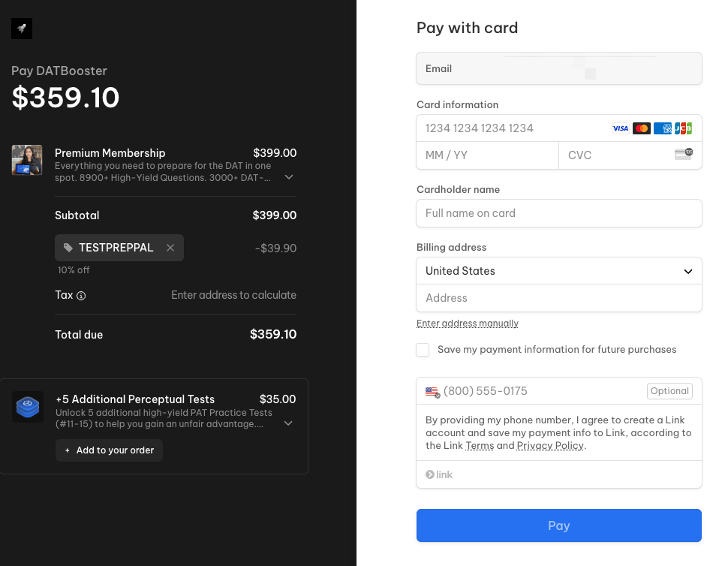This screenshot has height=566, width=728.
Task: Open the Link Privacy Policy
Action: pyautogui.click(x=550, y=446)
